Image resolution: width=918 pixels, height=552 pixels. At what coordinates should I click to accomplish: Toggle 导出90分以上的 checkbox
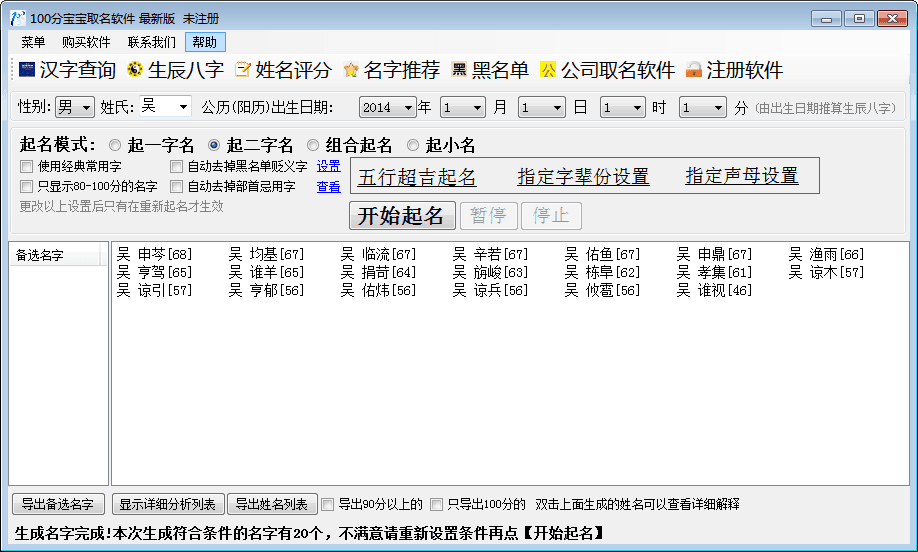(330, 504)
